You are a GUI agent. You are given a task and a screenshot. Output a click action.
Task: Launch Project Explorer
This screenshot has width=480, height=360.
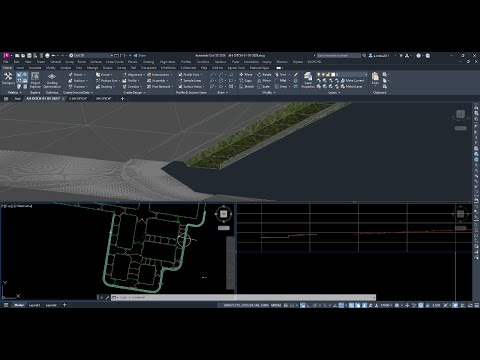click(x=35, y=80)
